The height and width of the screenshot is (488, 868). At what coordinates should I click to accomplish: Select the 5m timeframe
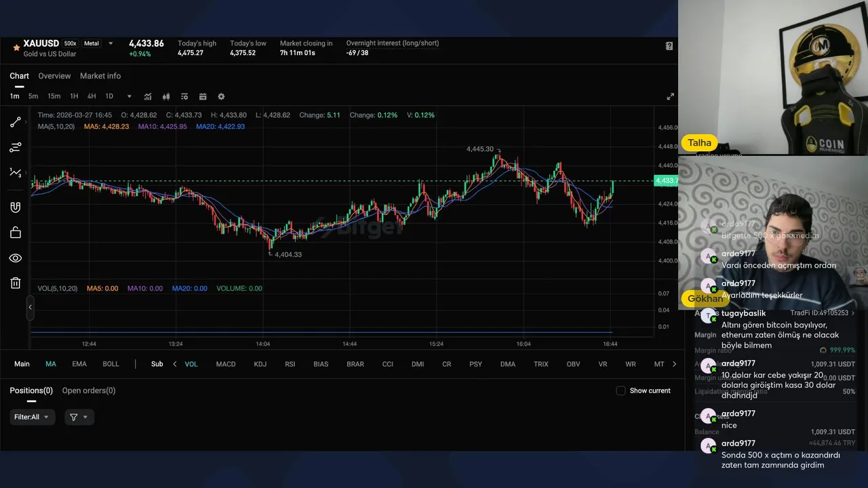(x=33, y=96)
